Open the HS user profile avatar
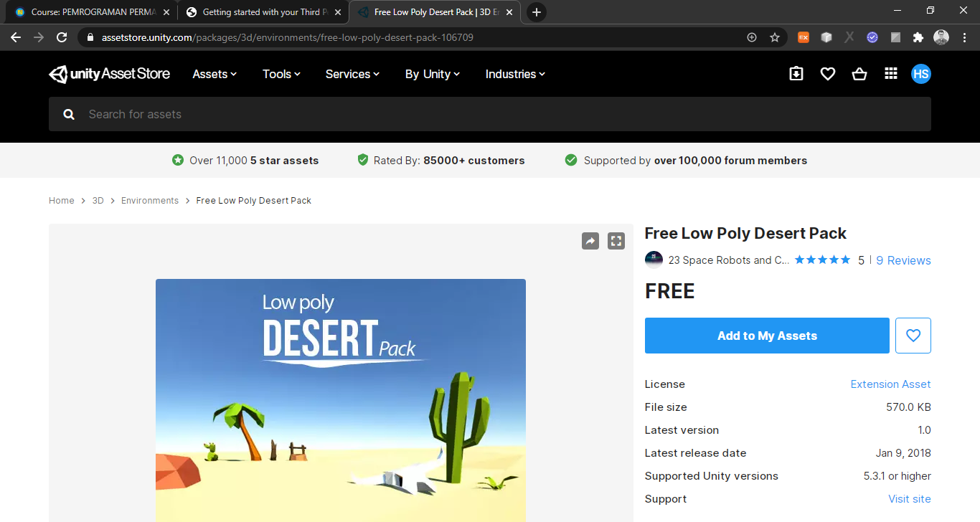 click(x=921, y=74)
